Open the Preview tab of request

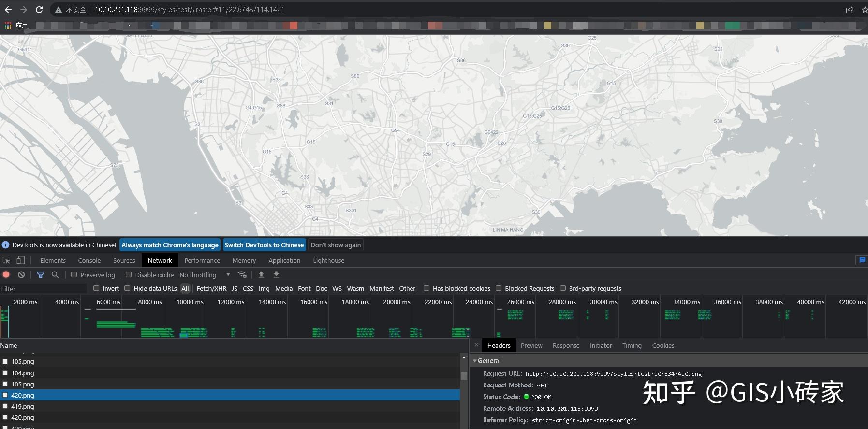click(531, 345)
